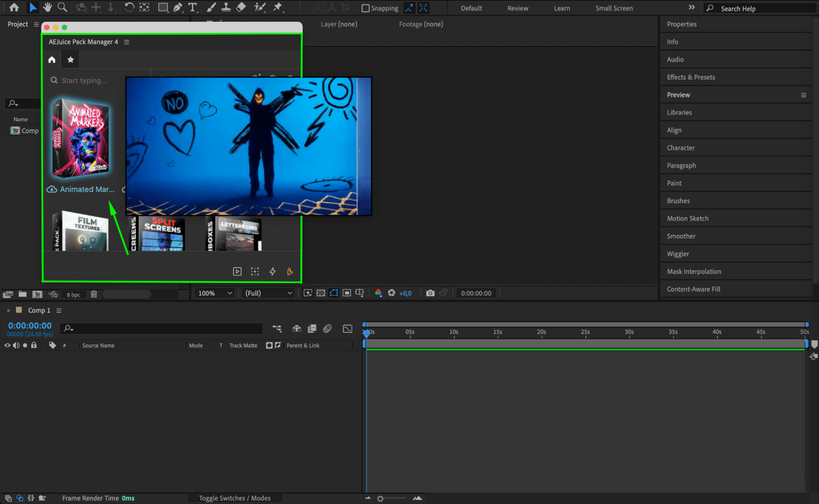Screen dimensions: 819x504
Task: Switch to the Review workspace
Action: (517, 8)
